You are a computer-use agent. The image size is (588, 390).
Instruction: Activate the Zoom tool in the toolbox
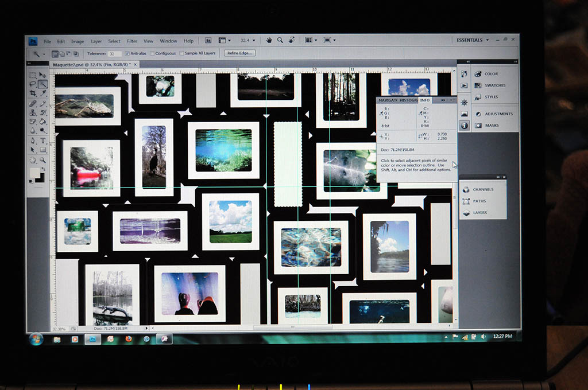point(42,160)
